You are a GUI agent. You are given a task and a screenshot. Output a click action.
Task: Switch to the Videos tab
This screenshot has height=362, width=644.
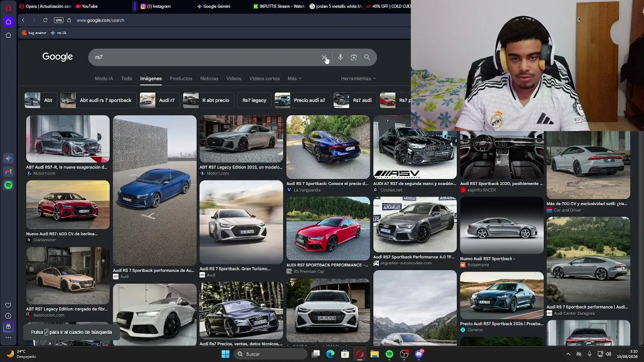234,78
